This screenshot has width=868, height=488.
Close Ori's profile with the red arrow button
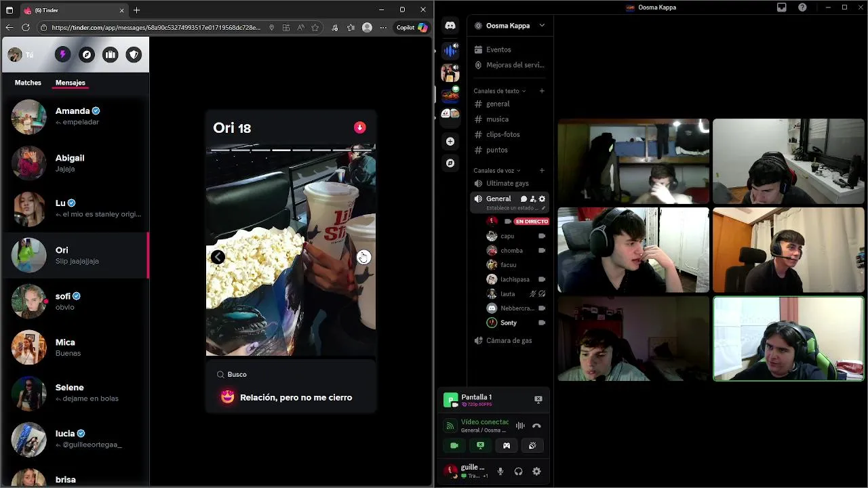pyautogui.click(x=359, y=127)
